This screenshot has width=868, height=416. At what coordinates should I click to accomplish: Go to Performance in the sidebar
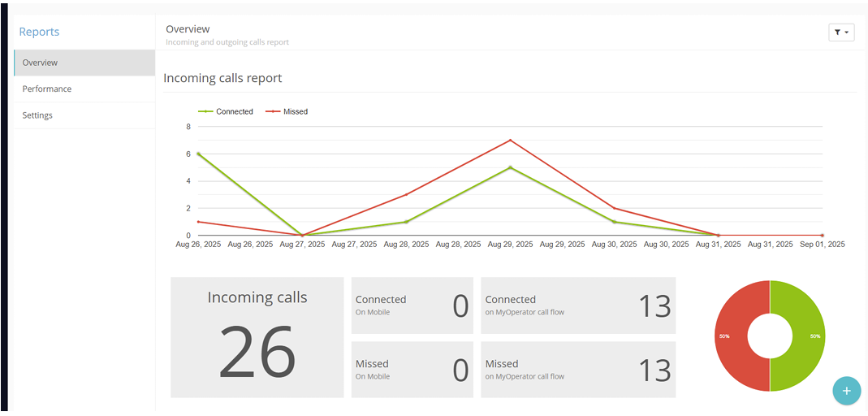click(x=84, y=89)
